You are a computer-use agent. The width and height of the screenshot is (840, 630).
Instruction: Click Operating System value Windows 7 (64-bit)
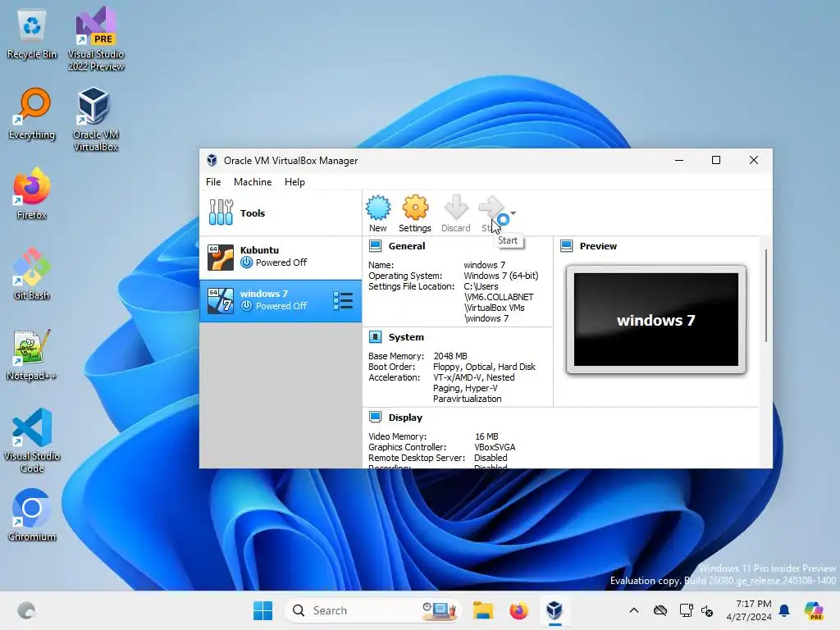(501, 276)
